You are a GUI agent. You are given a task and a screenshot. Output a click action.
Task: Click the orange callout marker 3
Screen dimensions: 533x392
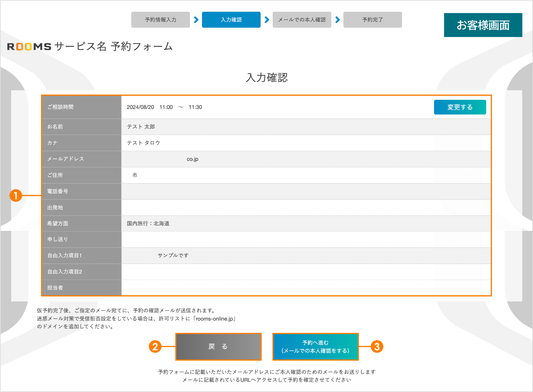(x=377, y=346)
